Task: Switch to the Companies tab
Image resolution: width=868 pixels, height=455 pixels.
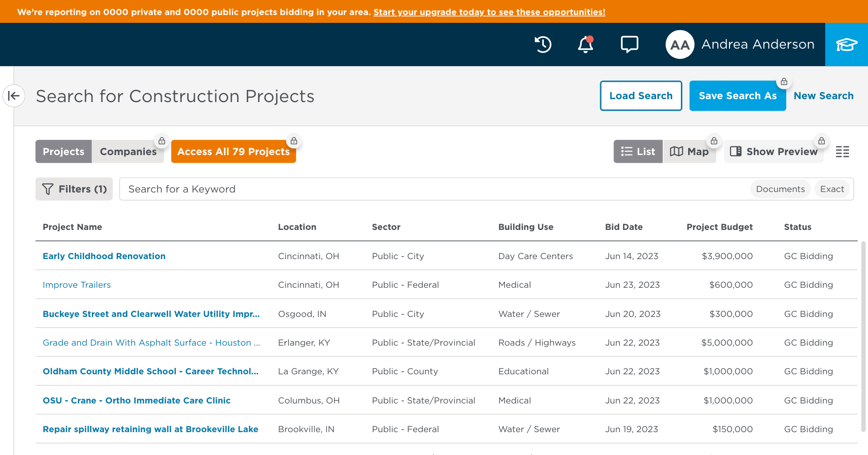Action: [x=128, y=152]
